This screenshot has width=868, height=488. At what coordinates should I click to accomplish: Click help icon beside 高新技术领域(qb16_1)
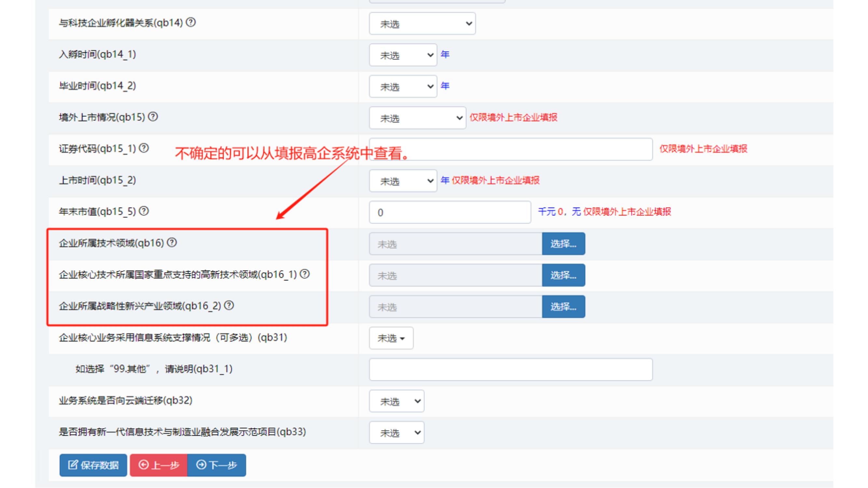(x=305, y=274)
